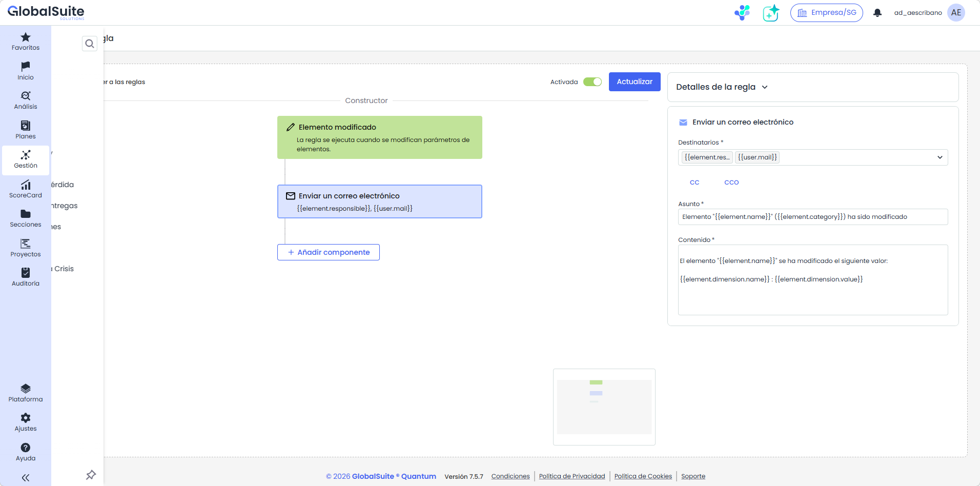Image resolution: width=980 pixels, height=486 pixels.
Task: Click the Asunto input field
Action: tap(813, 217)
